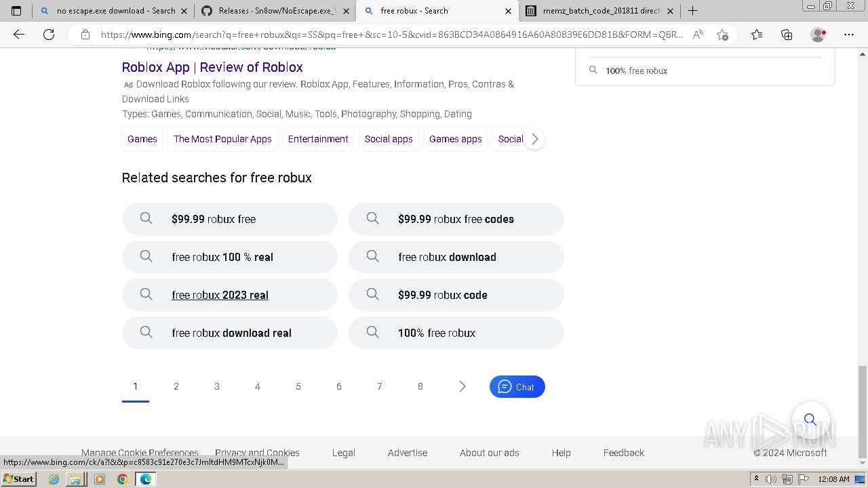Screen dimensions: 868x488
Task: Click The Most Popular Apps chip
Action: tap(222, 139)
